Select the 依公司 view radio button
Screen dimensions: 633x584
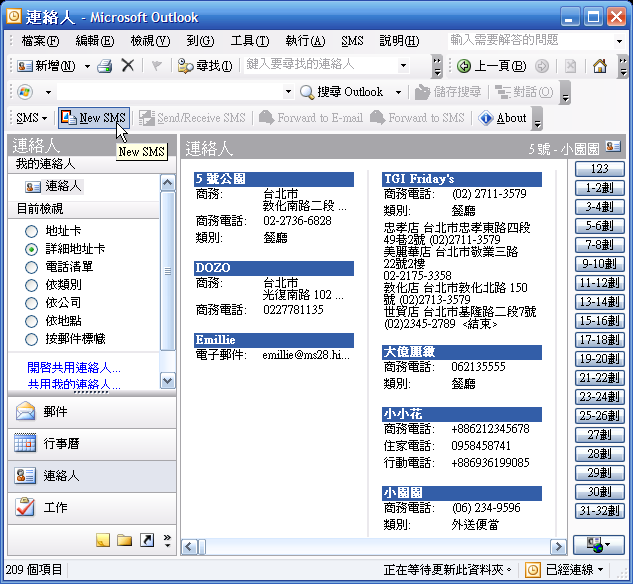31,303
